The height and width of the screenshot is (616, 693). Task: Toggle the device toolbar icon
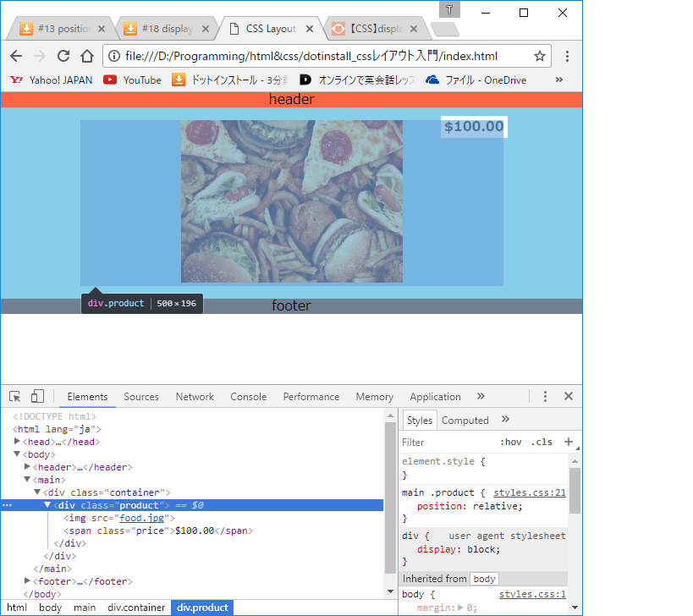click(x=37, y=396)
